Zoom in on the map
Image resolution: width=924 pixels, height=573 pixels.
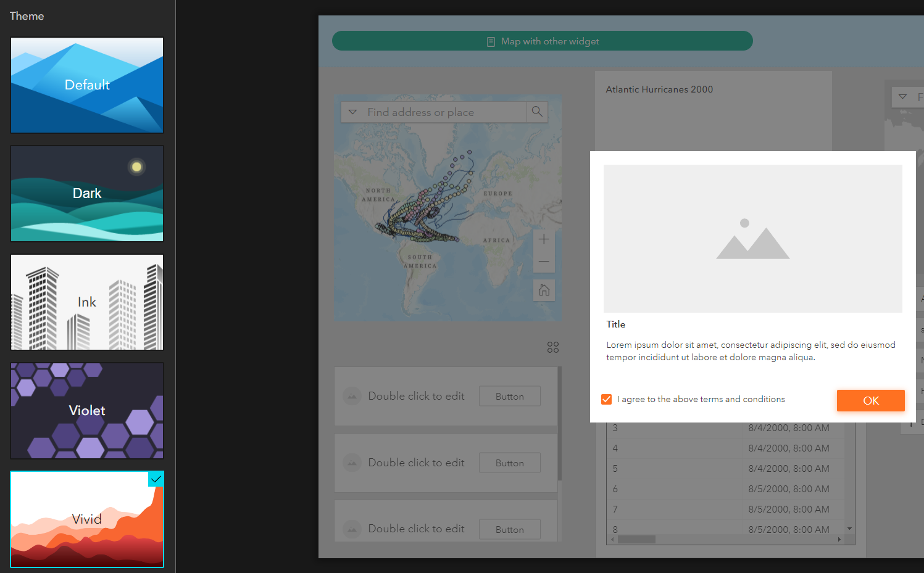544,239
